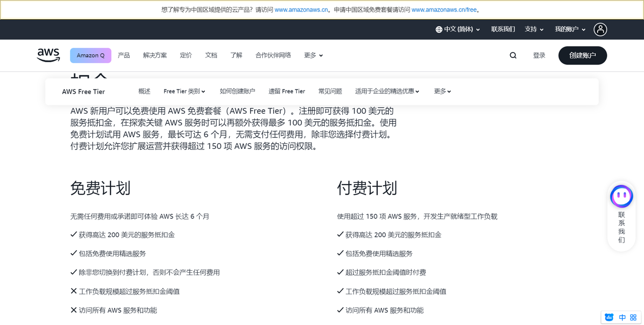644x325 pixels.
Task: Open the 文档 menu
Action: click(211, 55)
